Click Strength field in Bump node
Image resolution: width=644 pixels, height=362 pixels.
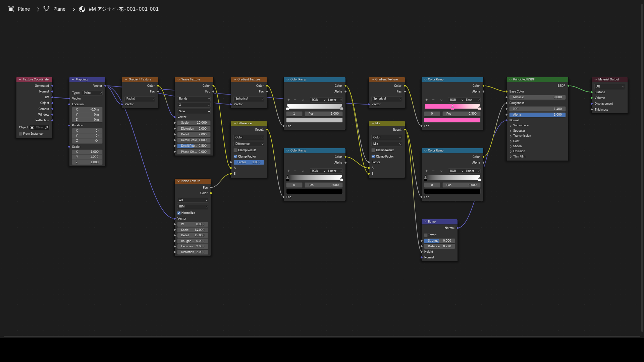click(x=439, y=241)
